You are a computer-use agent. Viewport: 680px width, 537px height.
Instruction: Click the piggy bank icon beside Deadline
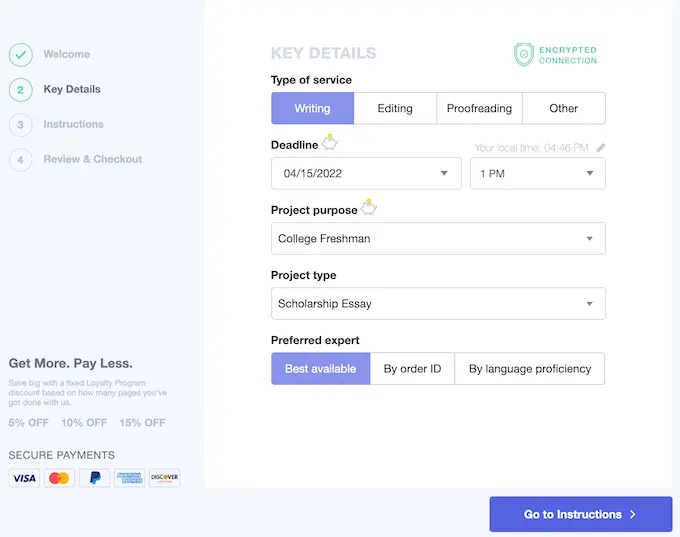pyautogui.click(x=330, y=143)
